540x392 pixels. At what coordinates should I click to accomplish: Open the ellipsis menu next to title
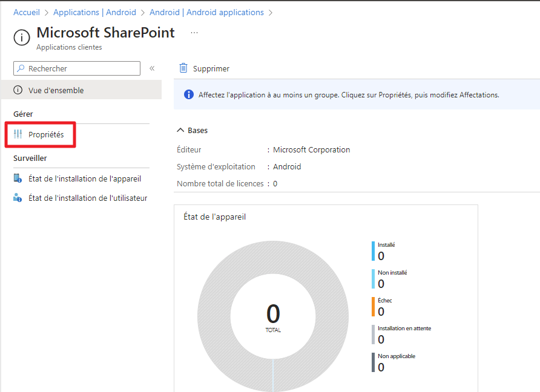tap(194, 33)
